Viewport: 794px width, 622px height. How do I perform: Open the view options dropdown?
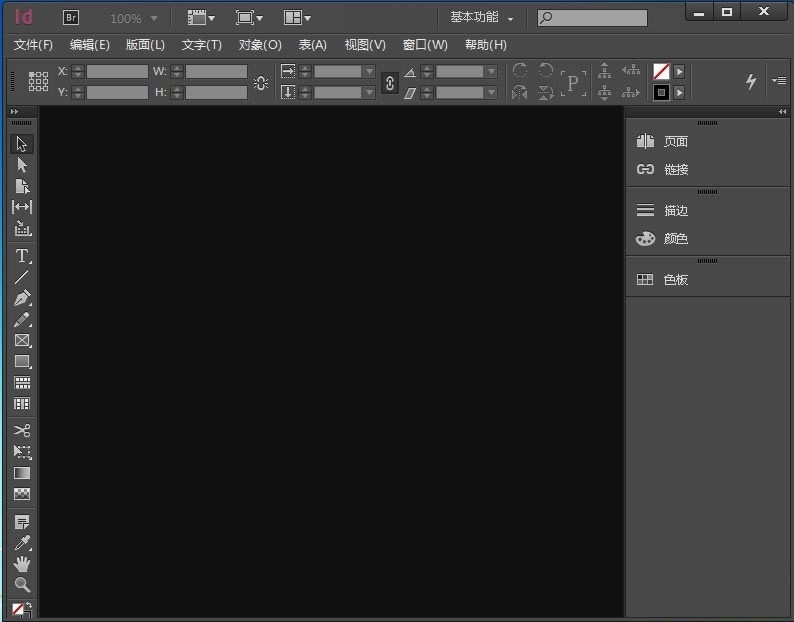(201, 18)
